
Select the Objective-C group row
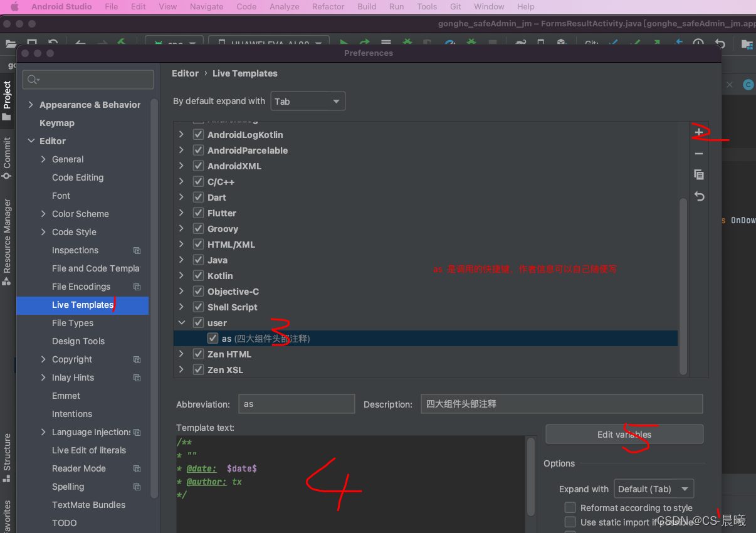pos(426,292)
